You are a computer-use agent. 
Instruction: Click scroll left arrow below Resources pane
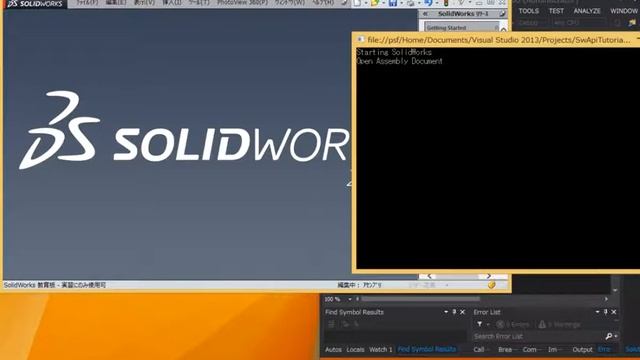click(429, 277)
